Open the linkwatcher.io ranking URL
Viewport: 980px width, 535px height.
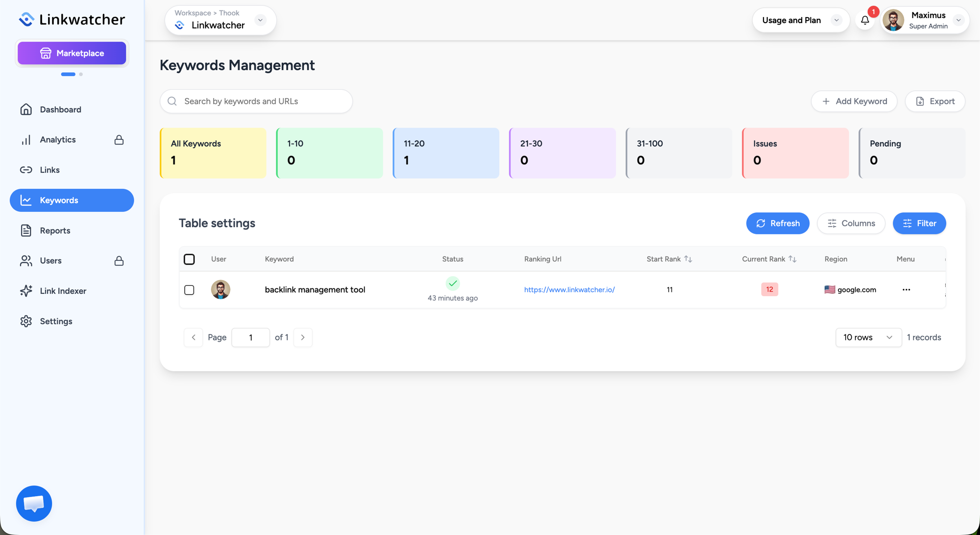(x=569, y=289)
